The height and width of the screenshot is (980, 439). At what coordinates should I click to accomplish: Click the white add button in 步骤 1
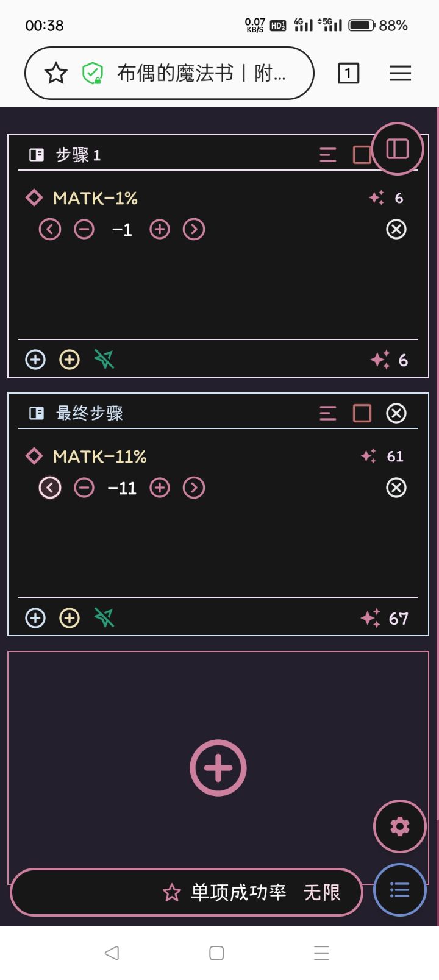click(x=35, y=360)
